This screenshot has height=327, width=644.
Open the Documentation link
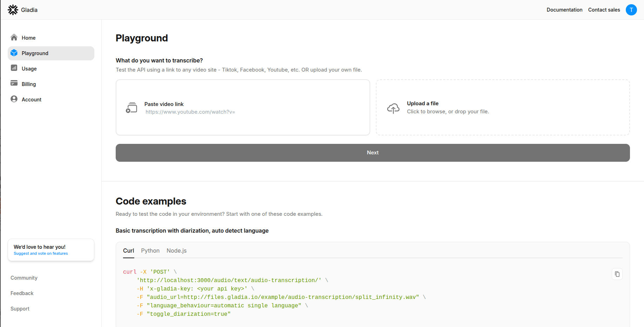[x=564, y=9]
